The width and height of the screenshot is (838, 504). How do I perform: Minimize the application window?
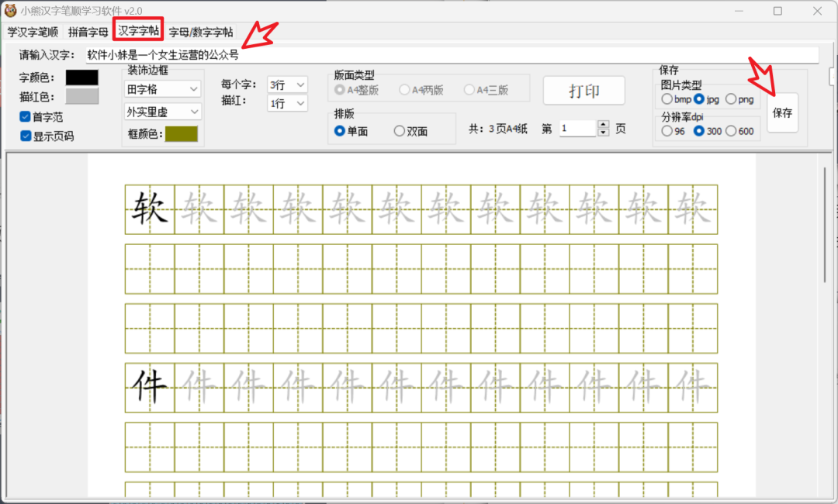tap(739, 11)
